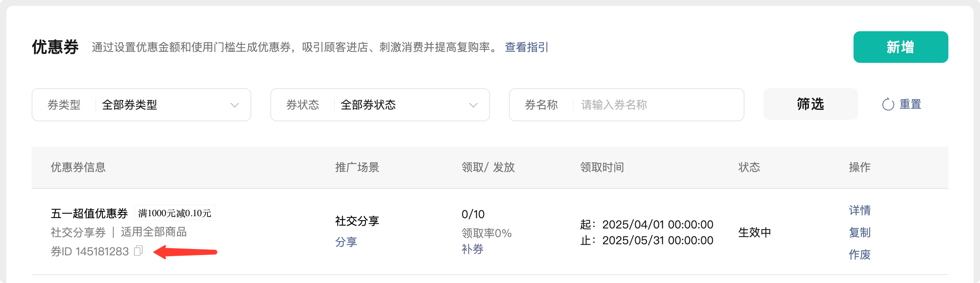Open the 查看指引 guide link

tap(526, 47)
